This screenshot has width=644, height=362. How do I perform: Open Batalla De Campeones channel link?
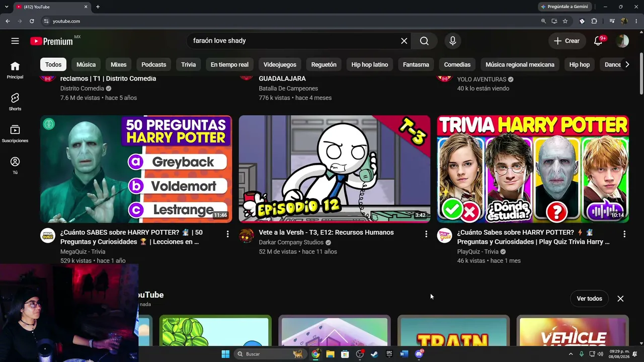click(288, 88)
